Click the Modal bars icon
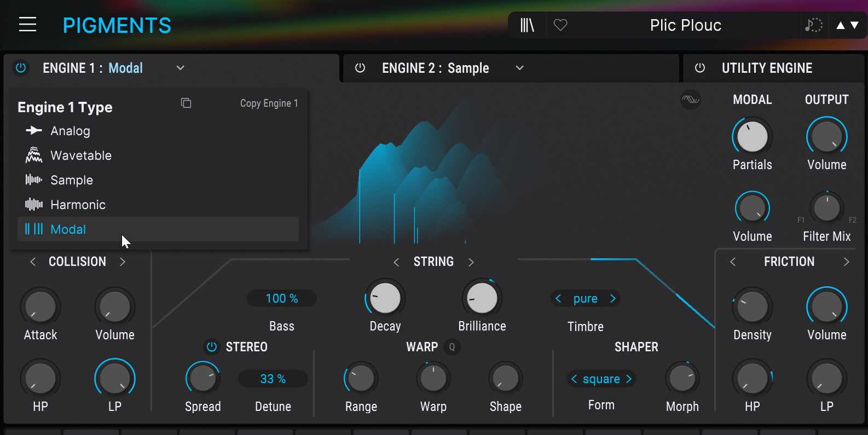Image resolution: width=868 pixels, height=435 pixels. point(34,229)
